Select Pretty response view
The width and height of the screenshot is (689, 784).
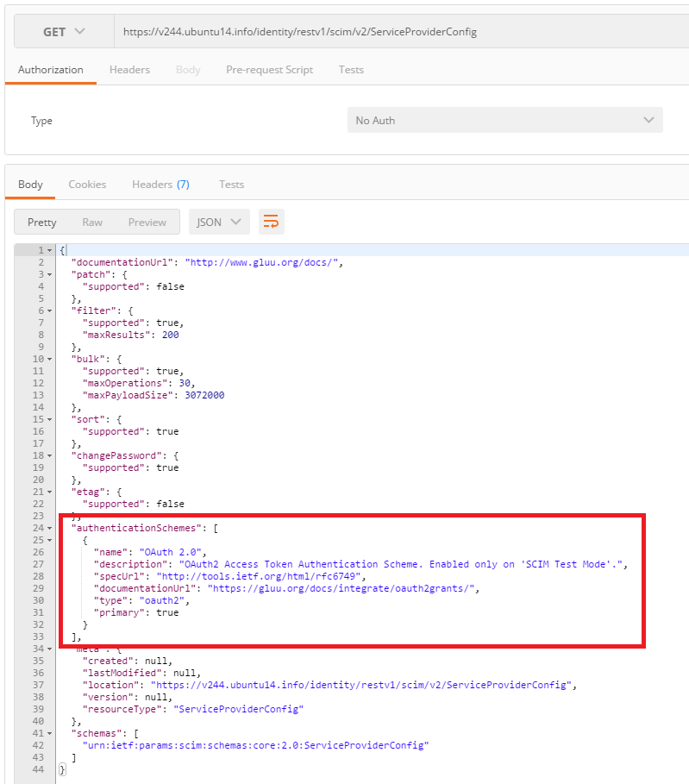tap(41, 222)
